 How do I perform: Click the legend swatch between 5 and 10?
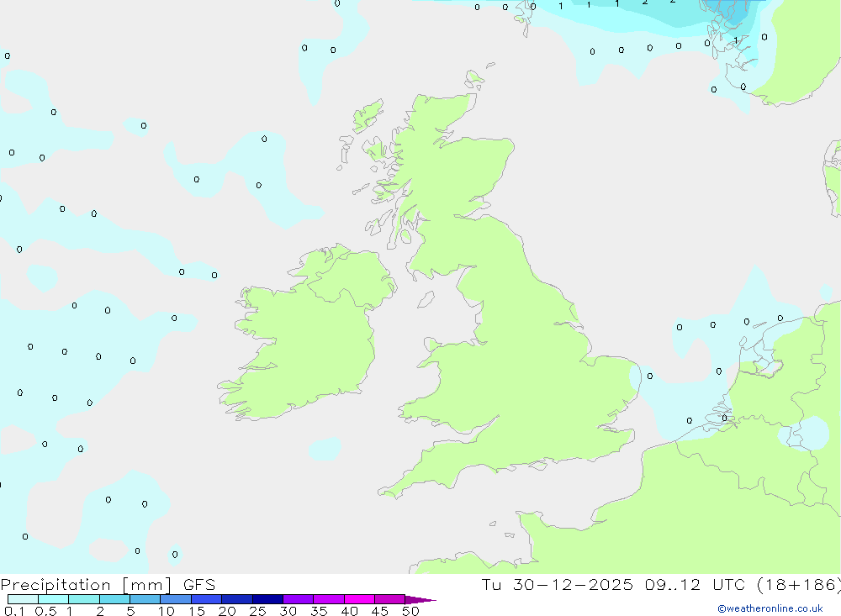(x=145, y=599)
